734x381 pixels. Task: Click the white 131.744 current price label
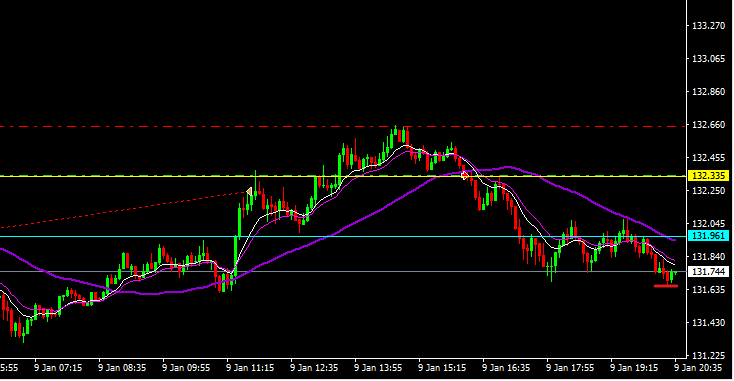coord(709,271)
